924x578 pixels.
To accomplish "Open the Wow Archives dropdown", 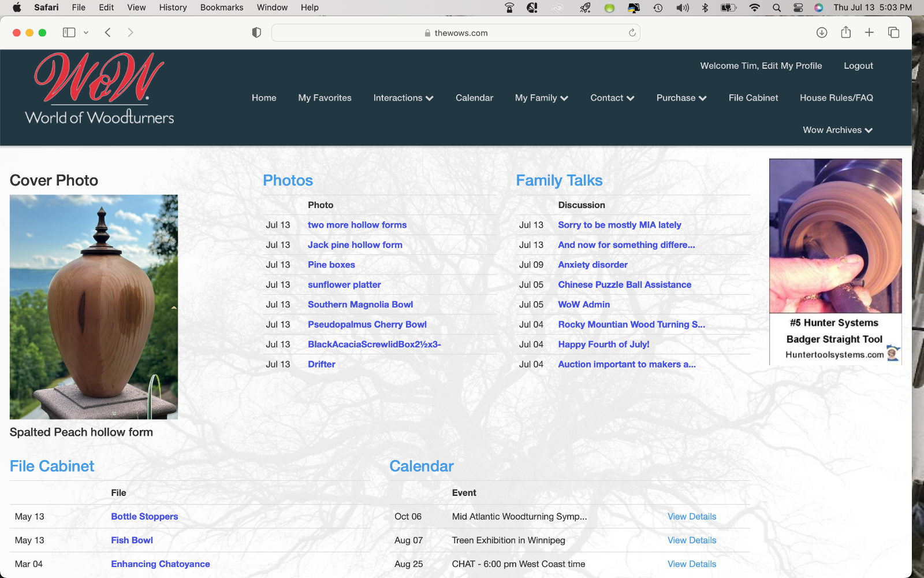I will click(x=837, y=130).
